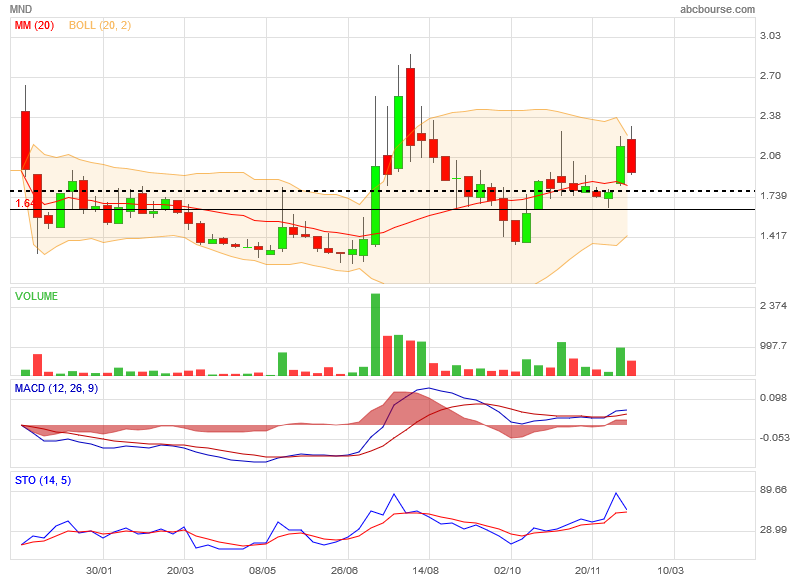Click the tallest green volume bar

point(376,335)
